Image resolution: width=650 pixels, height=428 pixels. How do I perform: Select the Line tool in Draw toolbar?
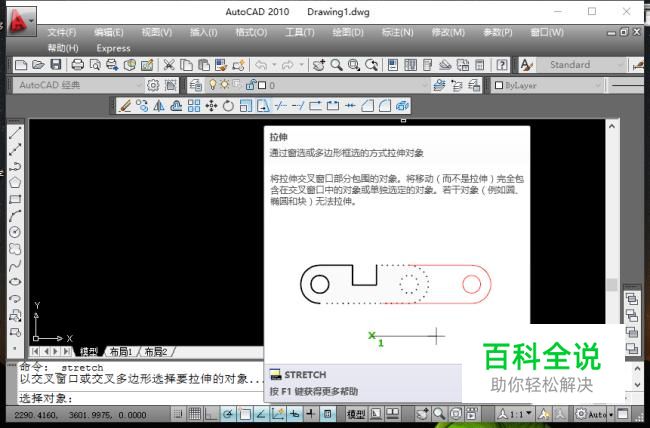tap(15, 133)
